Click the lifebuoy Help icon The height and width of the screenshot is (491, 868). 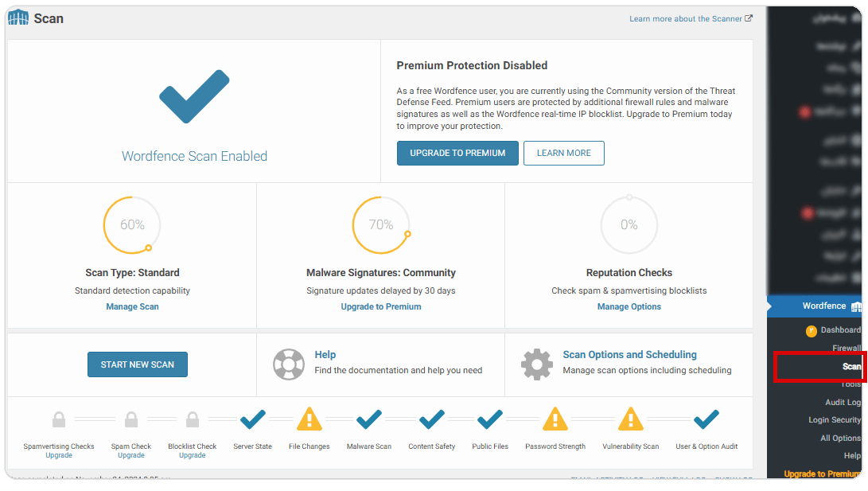289,364
